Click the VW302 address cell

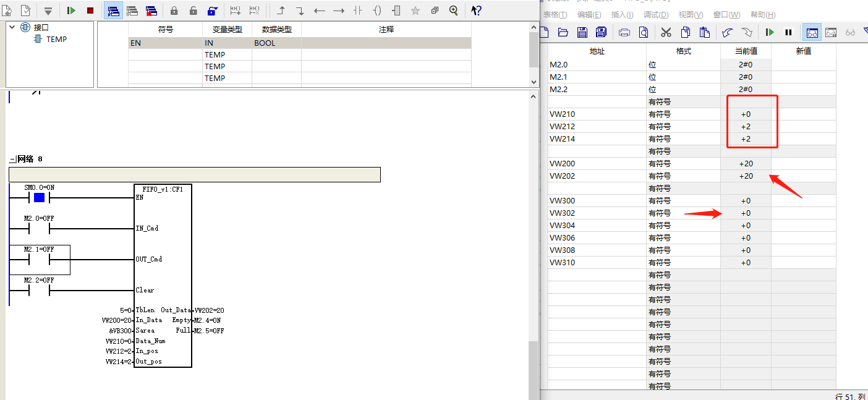pos(597,213)
